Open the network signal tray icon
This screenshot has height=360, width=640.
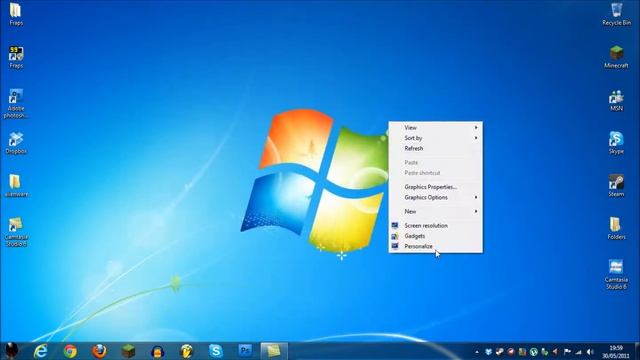pos(578,352)
